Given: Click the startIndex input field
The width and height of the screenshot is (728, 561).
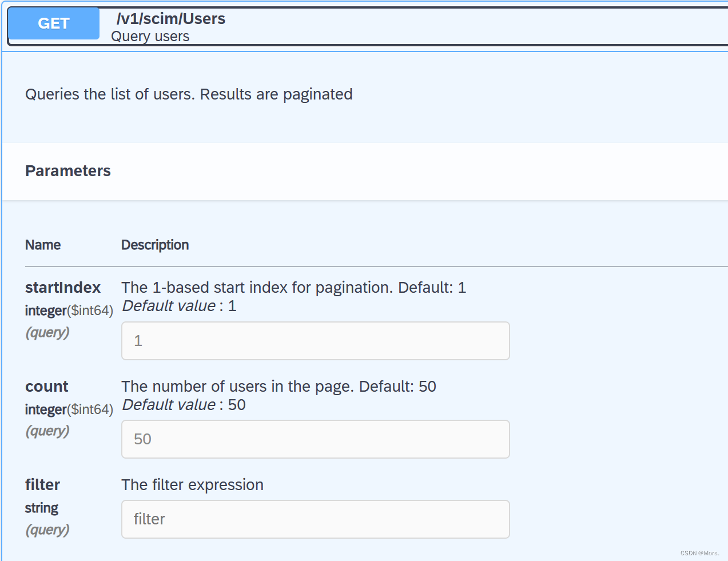Looking at the screenshot, I should coord(316,341).
